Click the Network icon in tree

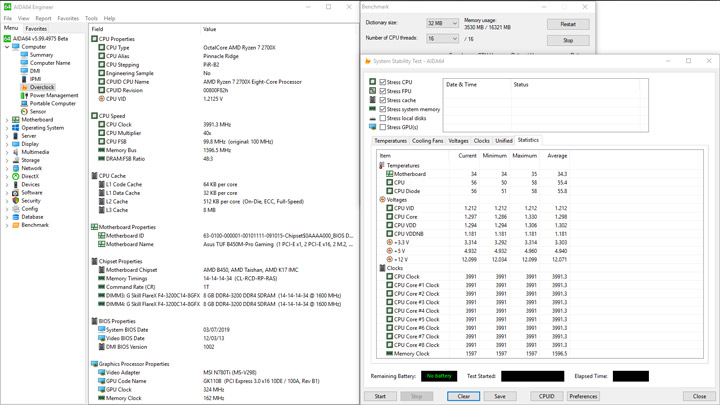tap(16, 168)
